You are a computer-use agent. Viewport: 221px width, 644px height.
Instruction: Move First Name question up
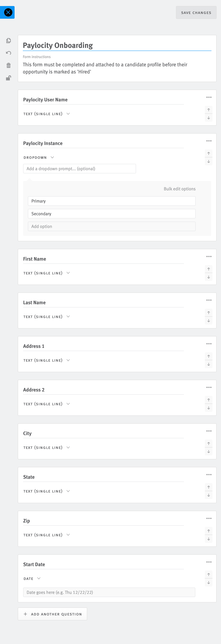point(208,269)
